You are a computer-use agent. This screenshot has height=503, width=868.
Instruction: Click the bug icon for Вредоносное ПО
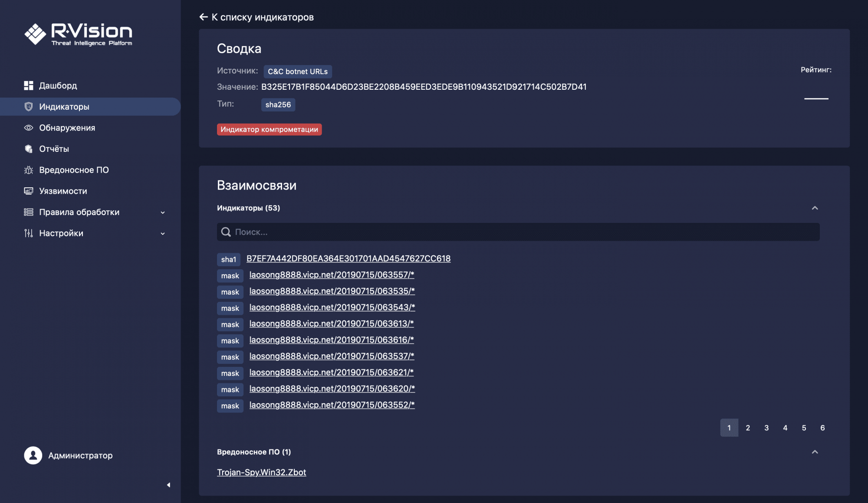29,170
